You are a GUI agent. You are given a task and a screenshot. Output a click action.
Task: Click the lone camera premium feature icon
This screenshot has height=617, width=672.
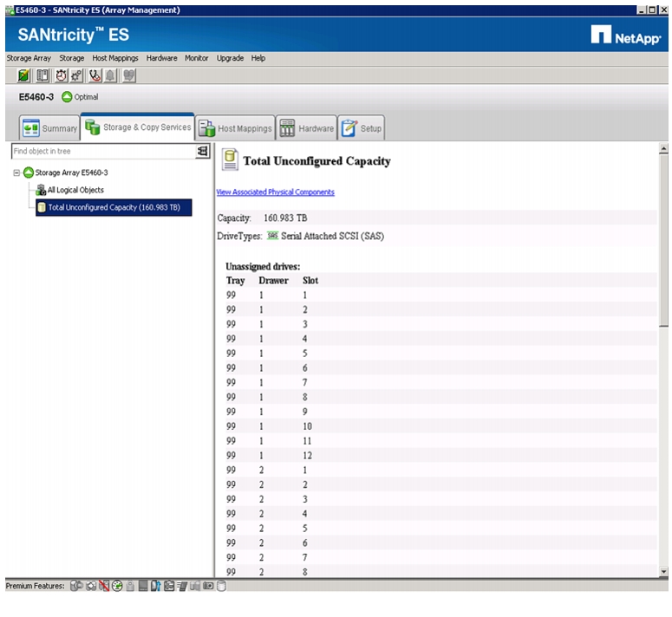click(x=208, y=586)
